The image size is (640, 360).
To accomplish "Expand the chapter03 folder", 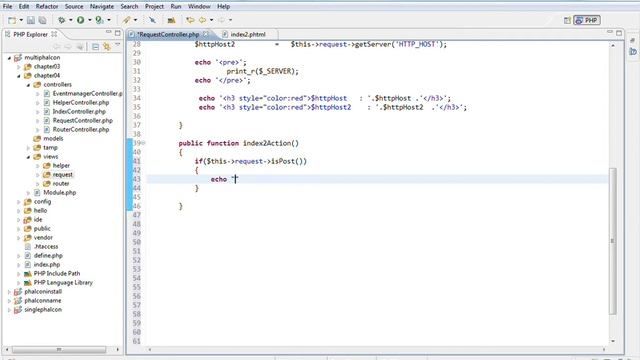I will point(18,67).
